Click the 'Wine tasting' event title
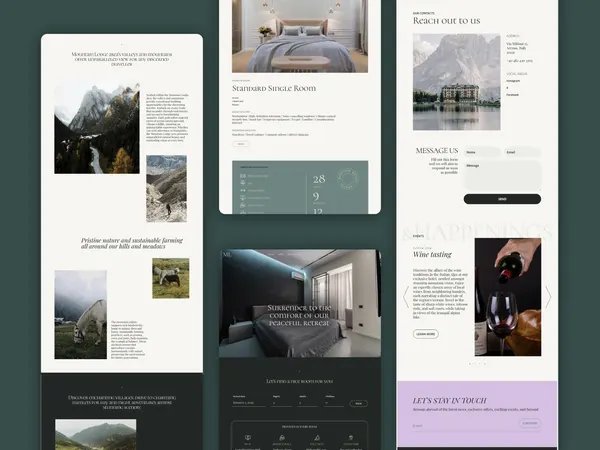The image size is (600, 450). point(432,254)
